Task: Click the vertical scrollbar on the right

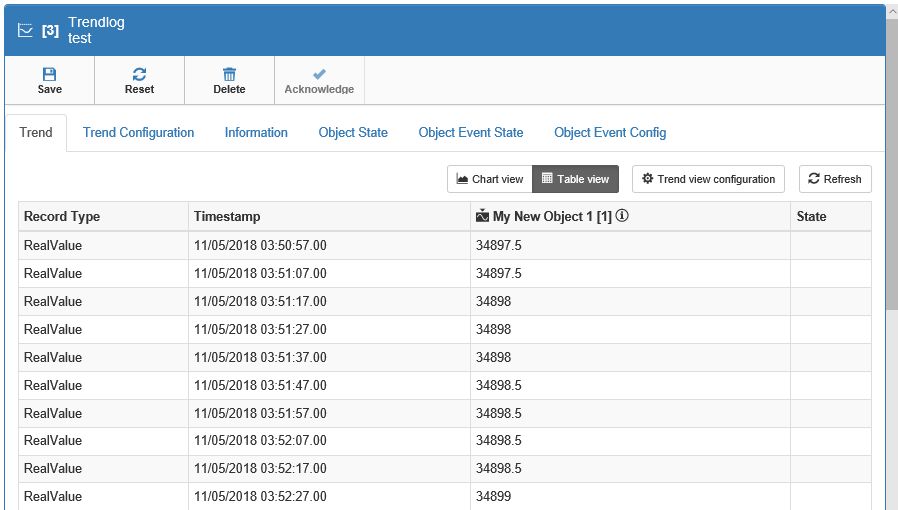Action: pyautogui.click(x=891, y=250)
